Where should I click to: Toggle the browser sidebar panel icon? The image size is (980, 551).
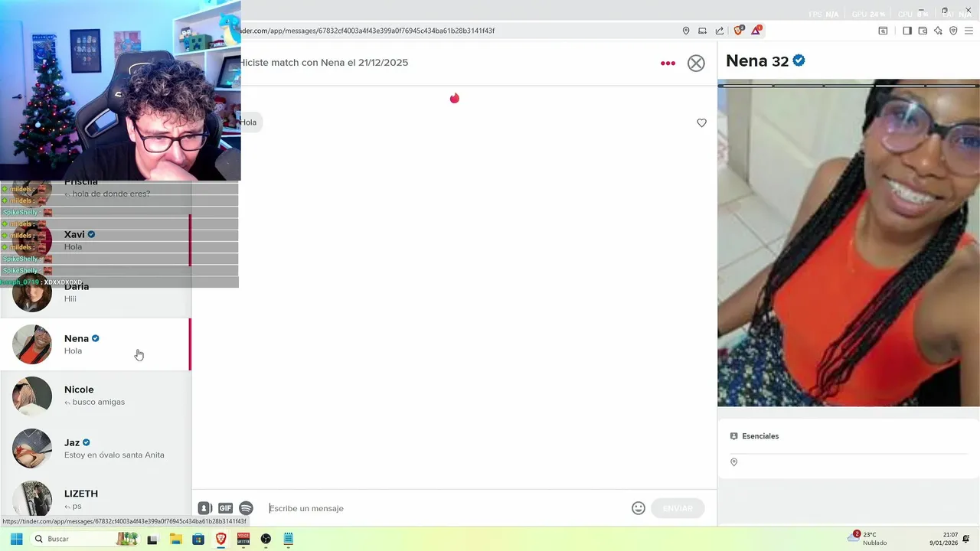[x=907, y=31]
